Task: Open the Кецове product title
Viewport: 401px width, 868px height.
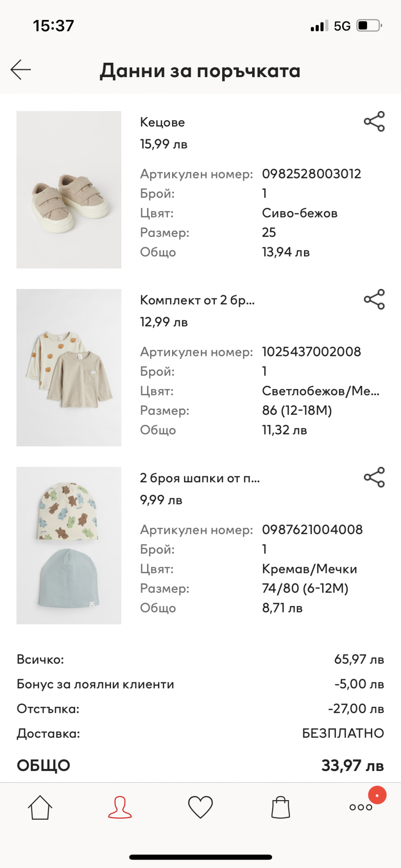Action: tap(162, 122)
